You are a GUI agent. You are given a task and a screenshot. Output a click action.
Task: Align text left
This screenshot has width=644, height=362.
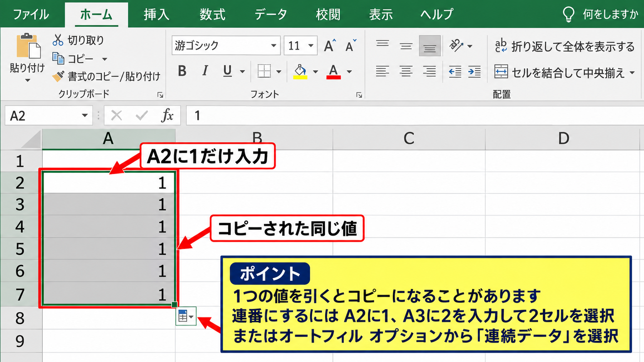pyautogui.click(x=382, y=72)
